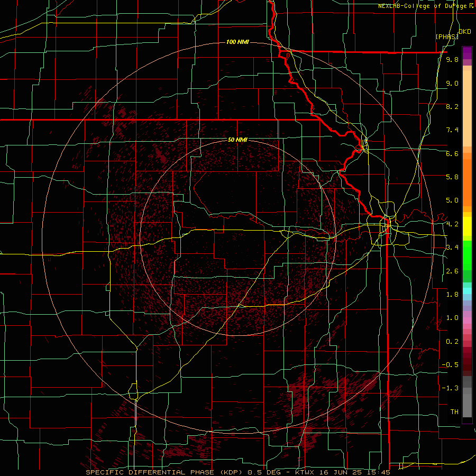Click the 0.2 scale value
Screen dimensions: 476x476
coord(452,342)
